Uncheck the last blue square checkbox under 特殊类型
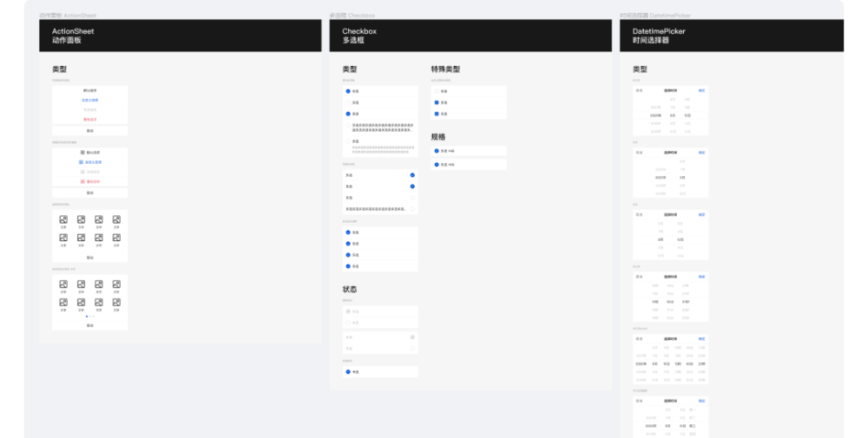The height and width of the screenshot is (438, 868). coord(437,114)
